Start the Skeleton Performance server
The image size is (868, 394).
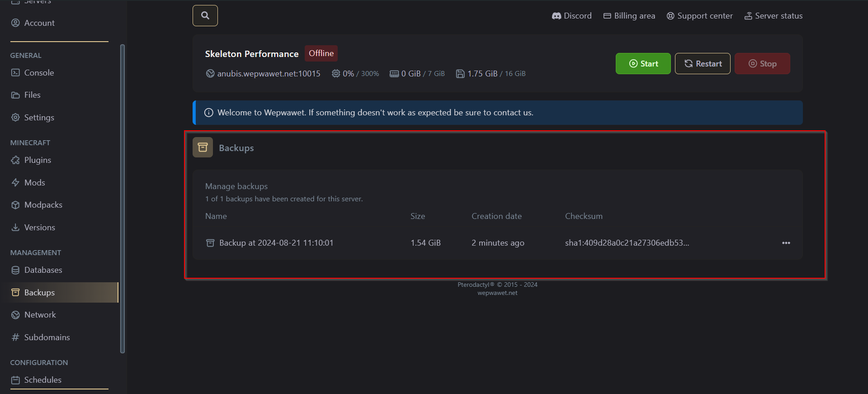click(x=643, y=64)
